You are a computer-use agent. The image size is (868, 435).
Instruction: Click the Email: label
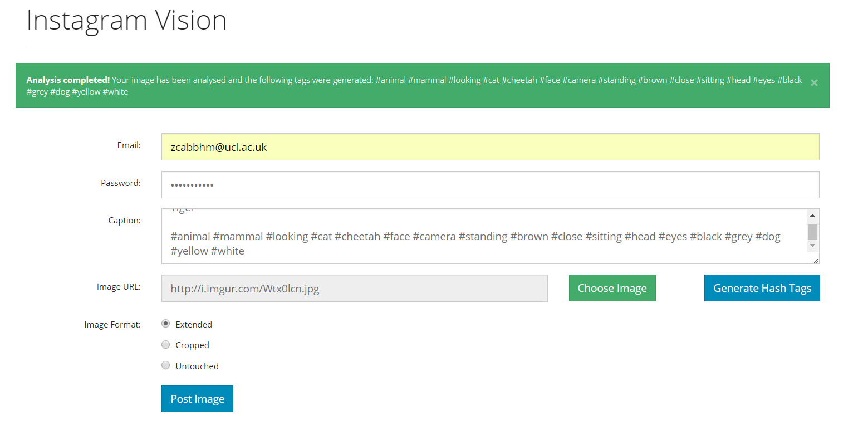129,145
